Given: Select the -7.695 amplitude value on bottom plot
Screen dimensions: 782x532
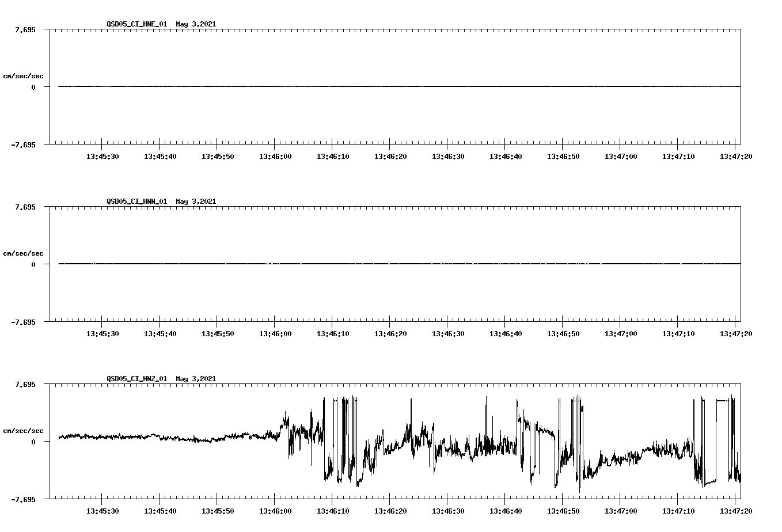Looking at the screenshot, I should [x=22, y=498].
